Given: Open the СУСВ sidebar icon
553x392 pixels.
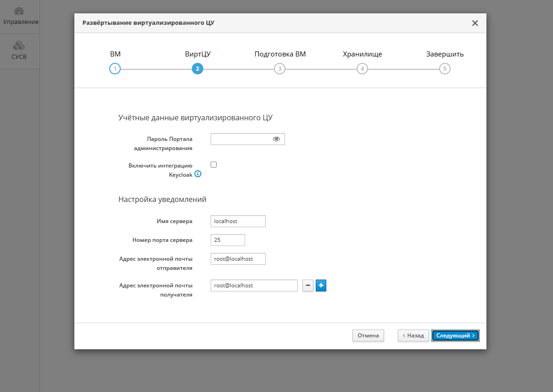Looking at the screenshot, I should [x=19, y=46].
